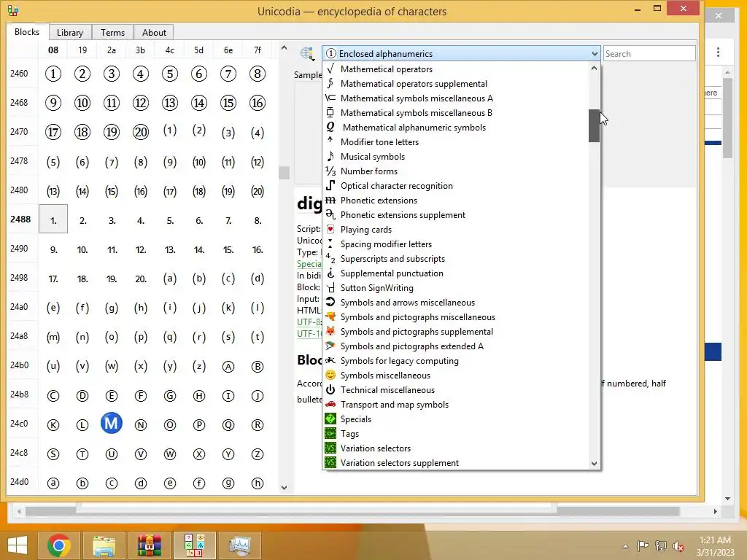Open the Library tab
Viewport: 747px width, 560px height.
pyautogui.click(x=70, y=32)
